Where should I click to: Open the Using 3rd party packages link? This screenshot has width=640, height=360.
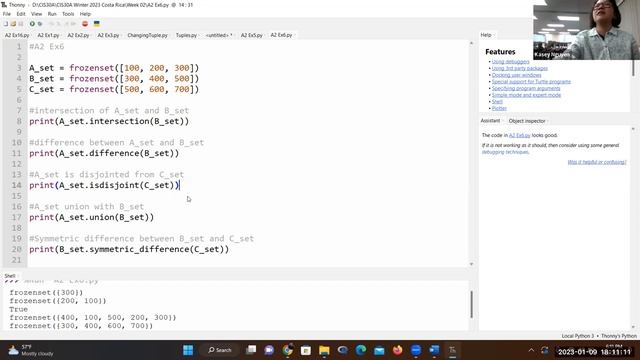(x=520, y=68)
